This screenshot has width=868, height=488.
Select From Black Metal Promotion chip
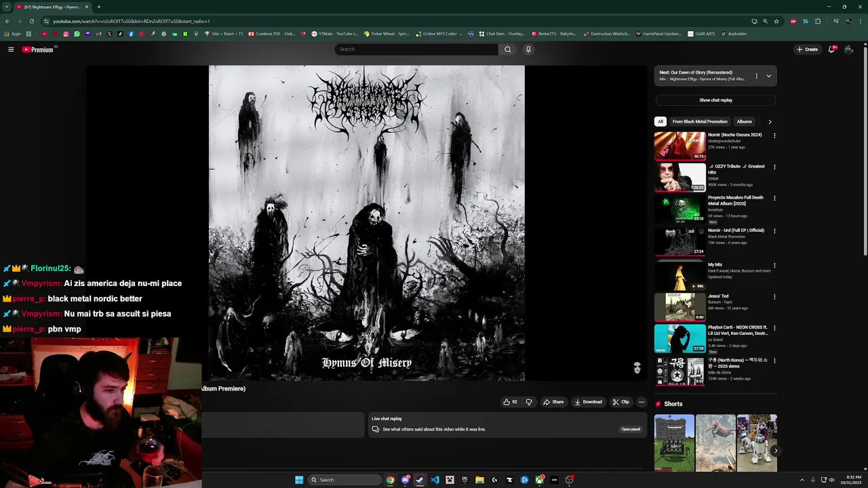[x=700, y=122]
